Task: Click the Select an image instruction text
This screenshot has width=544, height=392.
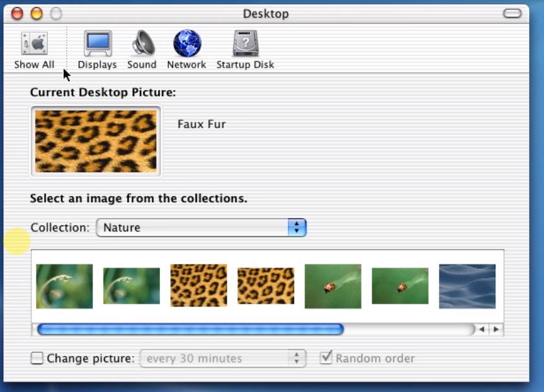Action: click(x=139, y=199)
